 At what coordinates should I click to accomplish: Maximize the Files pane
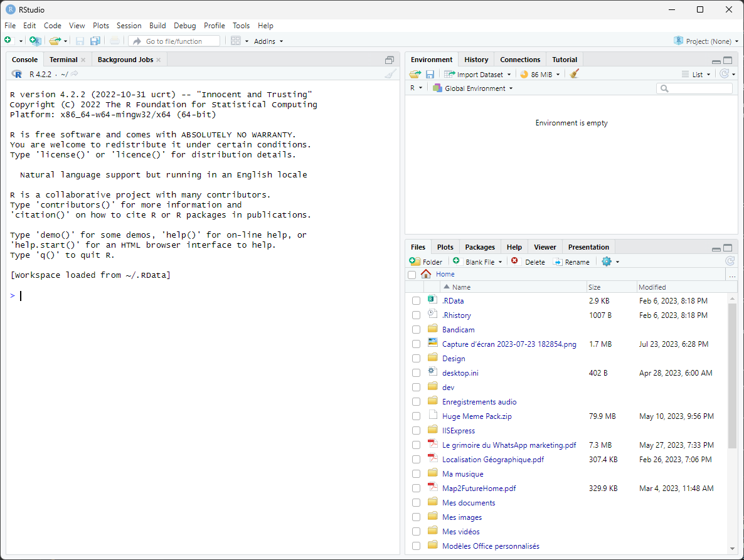pos(728,248)
